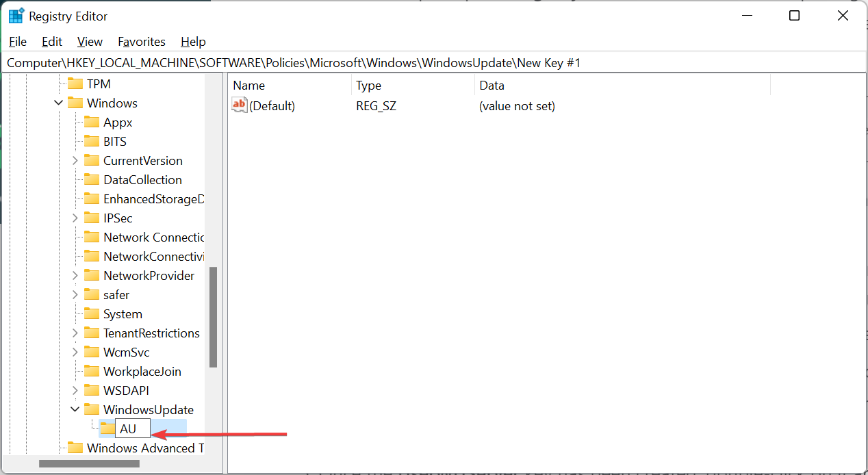Click the IPSec folder icon
The image size is (868, 475).
click(x=92, y=218)
